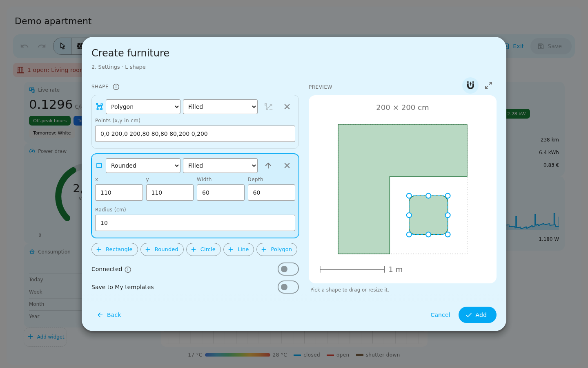This screenshot has width=588, height=368.
Task: Select the top-left resize handle in preview
Action: 409,196
